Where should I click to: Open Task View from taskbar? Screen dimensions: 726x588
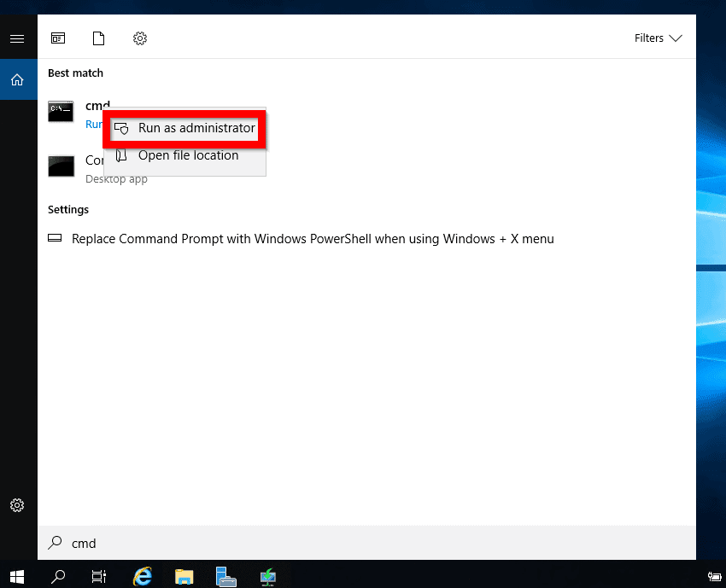tap(98, 576)
